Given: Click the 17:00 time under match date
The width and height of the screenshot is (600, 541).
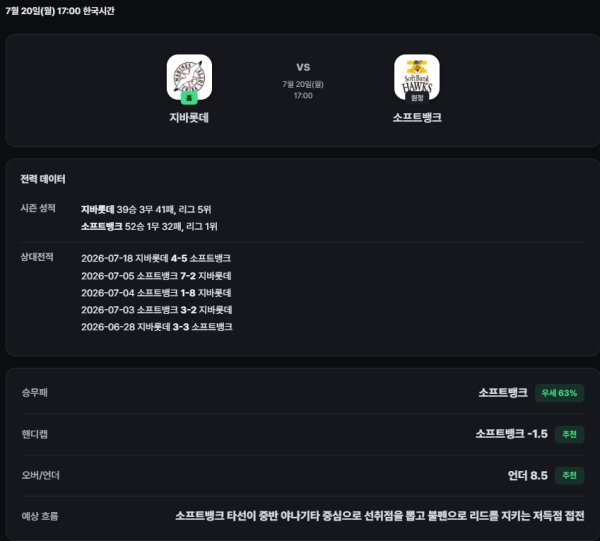Looking at the screenshot, I should [x=303, y=96].
